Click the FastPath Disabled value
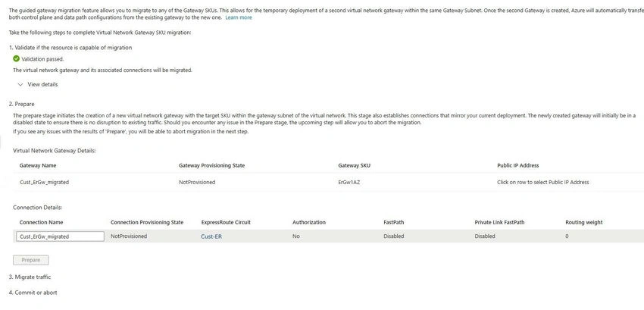Image resolution: width=644 pixels, height=310 pixels. coord(394,236)
